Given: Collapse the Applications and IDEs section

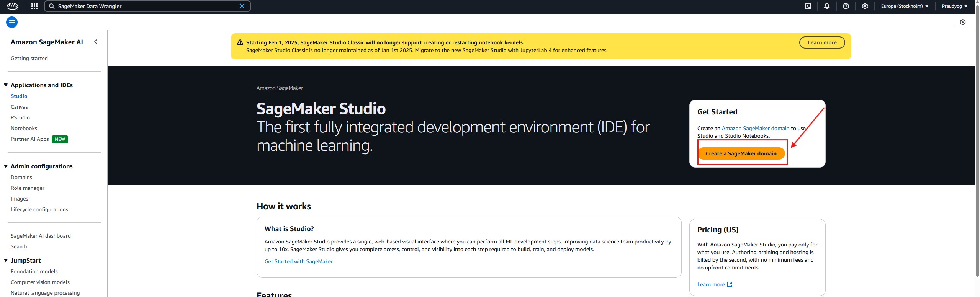Looking at the screenshot, I should 6,85.
